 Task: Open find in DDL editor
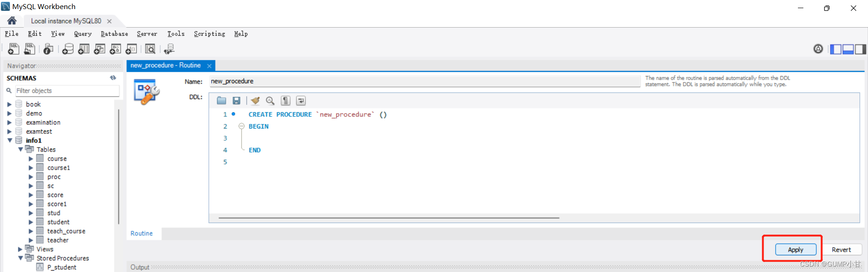[270, 100]
